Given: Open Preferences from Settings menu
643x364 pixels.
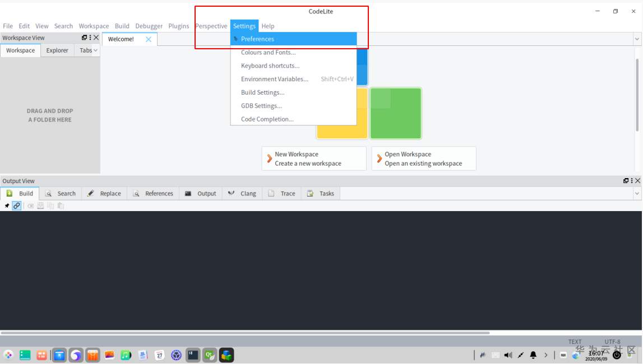Looking at the screenshot, I should 294,39.
